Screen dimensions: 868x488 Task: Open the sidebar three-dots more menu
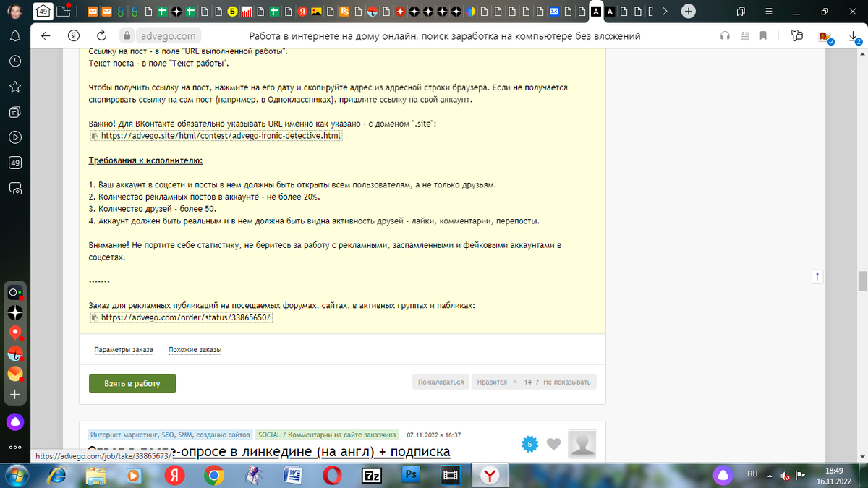point(15,448)
